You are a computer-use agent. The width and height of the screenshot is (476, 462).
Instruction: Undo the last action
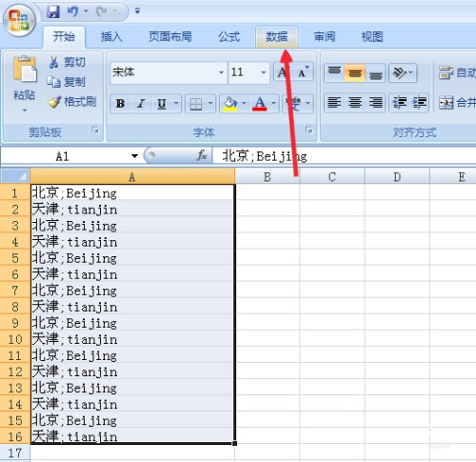(73, 11)
